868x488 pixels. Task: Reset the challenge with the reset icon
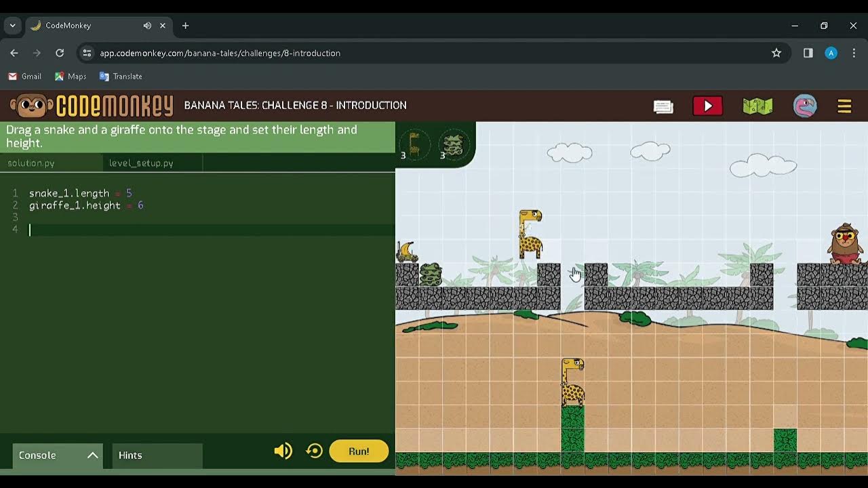(x=314, y=451)
